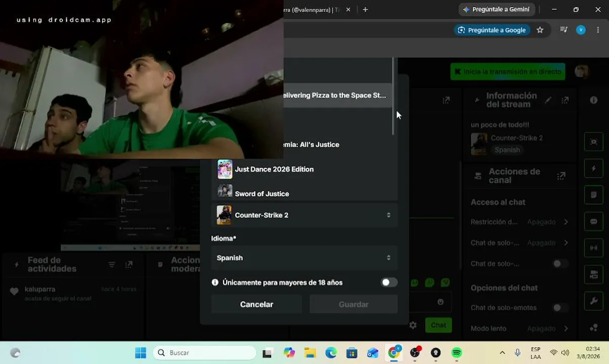Filter the Feed de actividades list

pyautogui.click(x=112, y=264)
